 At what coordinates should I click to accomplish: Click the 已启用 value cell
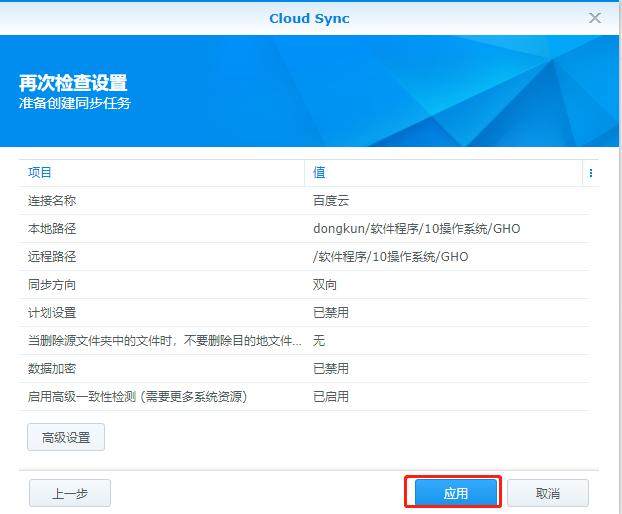(331, 396)
